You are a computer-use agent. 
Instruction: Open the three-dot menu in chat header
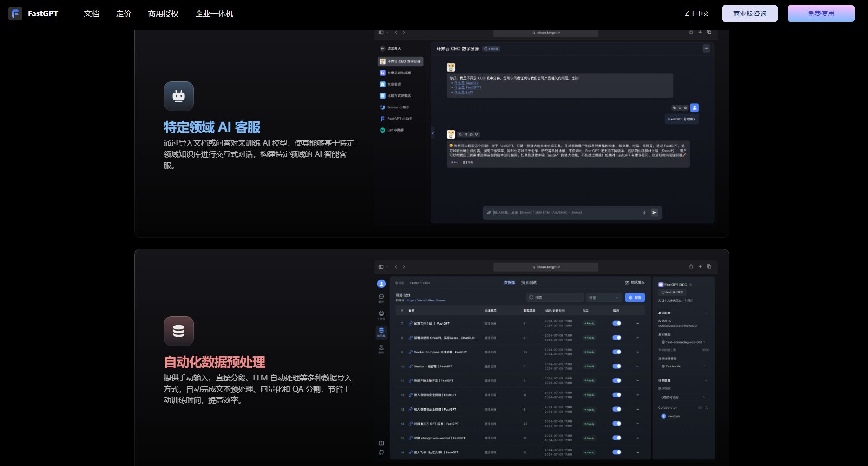(706, 48)
